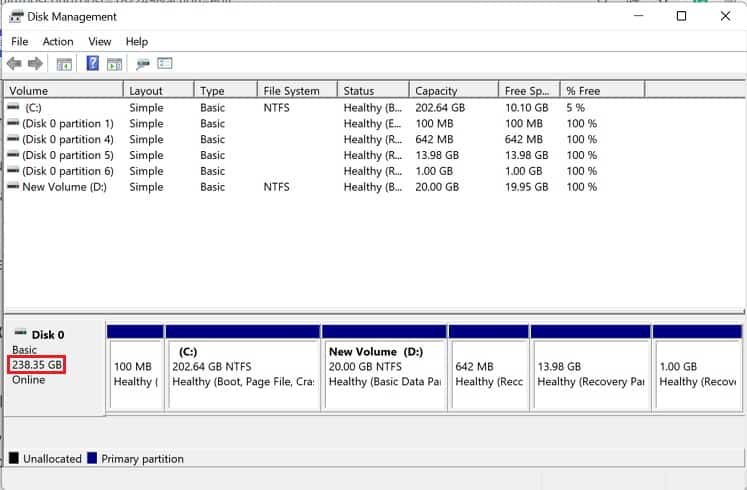The height and width of the screenshot is (490, 747).
Task: Click the Settings list view toolbar icon
Action: pyautogui.click(x=165, y=63)
